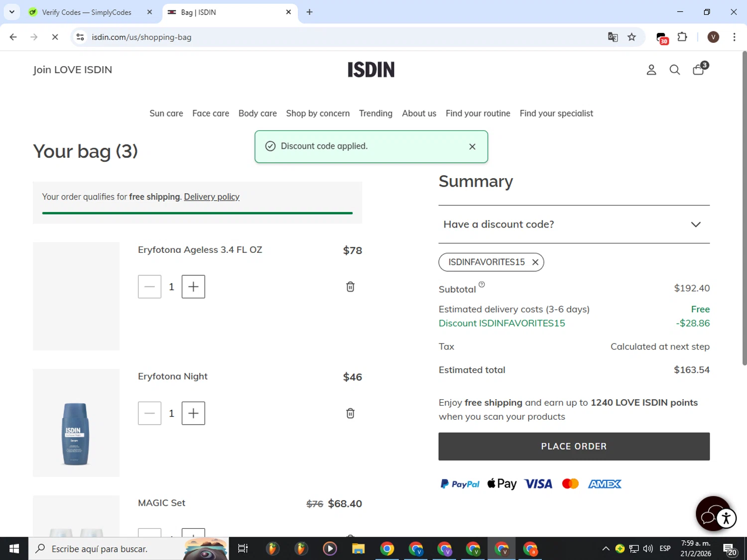The width and height of the screenshot is (747, 560).
Task: Open the taskbar notification center icon
Action: point(730,550)
